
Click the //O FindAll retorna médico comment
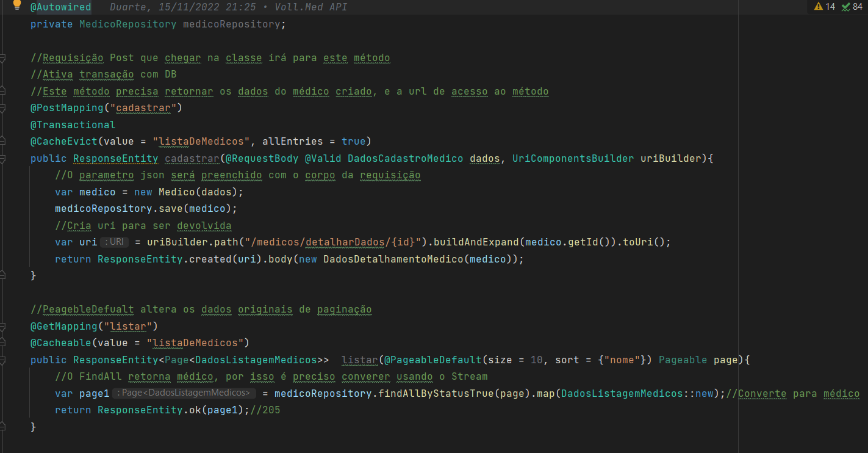pos(271,376)
